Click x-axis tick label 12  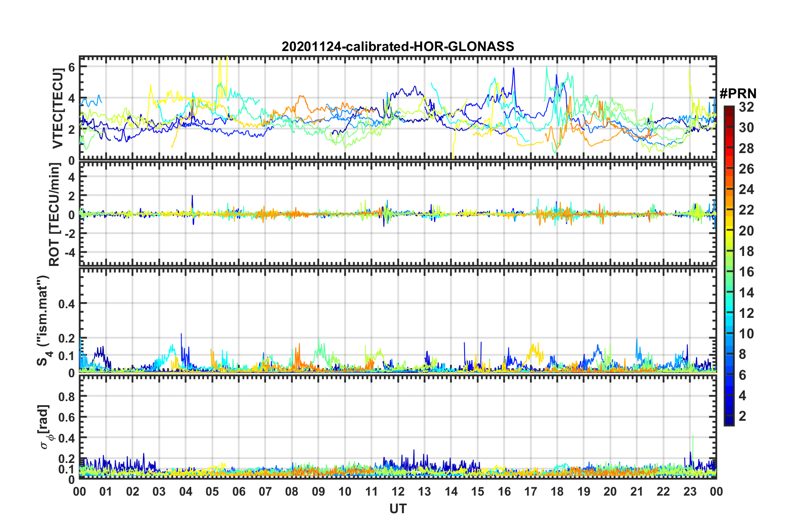pos(398,491)
